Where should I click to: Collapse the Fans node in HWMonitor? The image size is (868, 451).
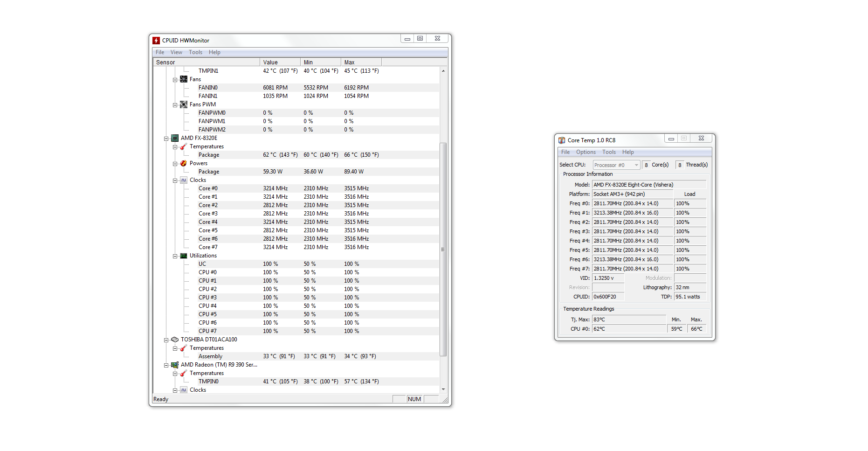[175, 80]
